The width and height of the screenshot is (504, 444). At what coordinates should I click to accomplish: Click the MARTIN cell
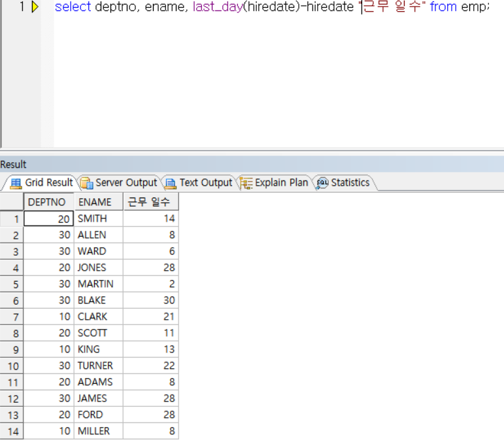[x=99, y=284]
